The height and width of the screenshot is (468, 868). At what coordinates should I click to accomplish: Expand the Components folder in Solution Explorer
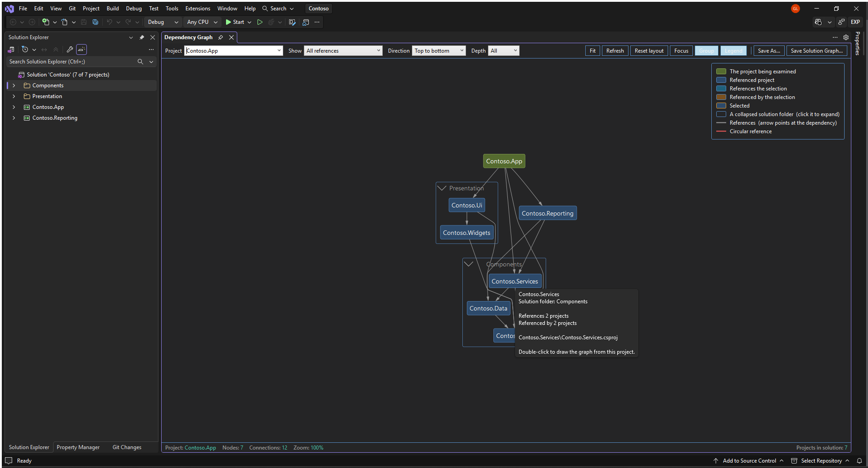(x=14, y=85)
